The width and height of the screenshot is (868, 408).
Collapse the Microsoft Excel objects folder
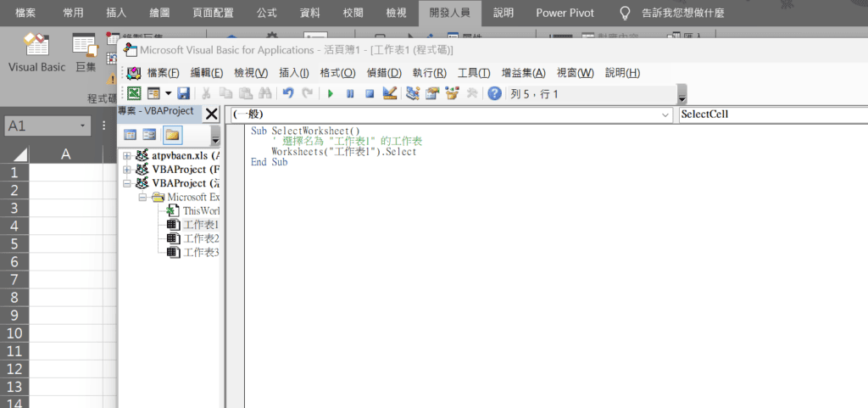pyautogui.click(x=142, y=197)
